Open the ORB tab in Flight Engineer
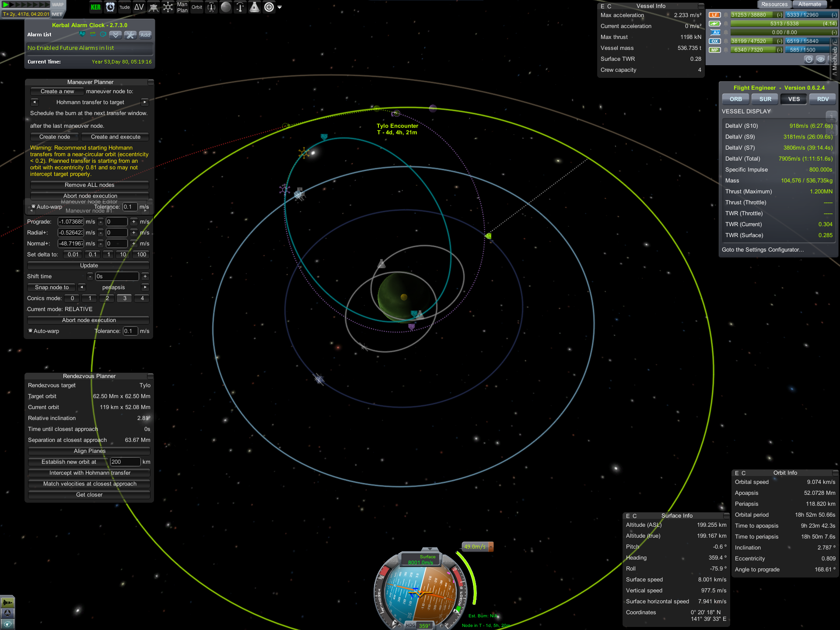Viewport: 840px width, 630px height. click(735, 99)
